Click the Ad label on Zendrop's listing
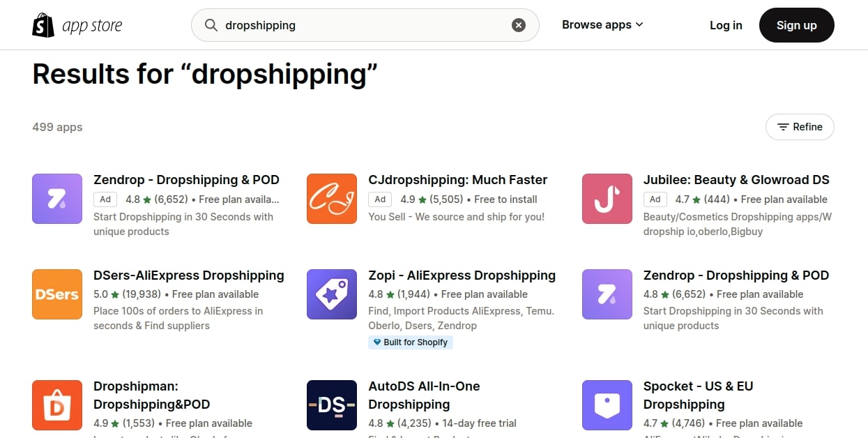 [105, 199]
